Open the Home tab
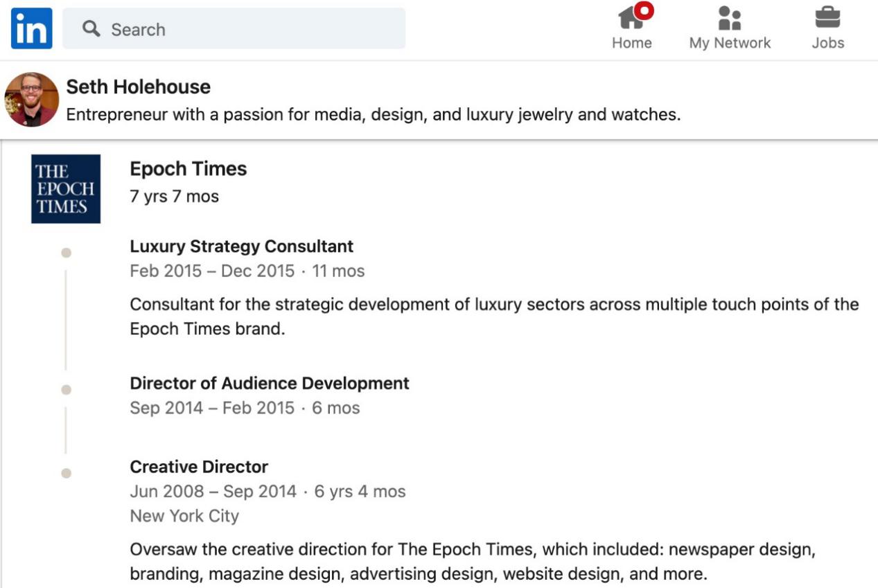This screenshot has height=588, width=878. point(631,28)
